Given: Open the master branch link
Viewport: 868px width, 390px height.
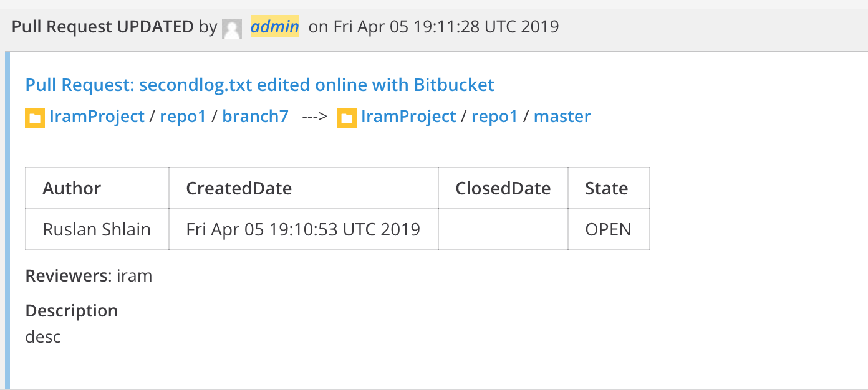Looking at the screenshot, I should click(x=562, y=117).
